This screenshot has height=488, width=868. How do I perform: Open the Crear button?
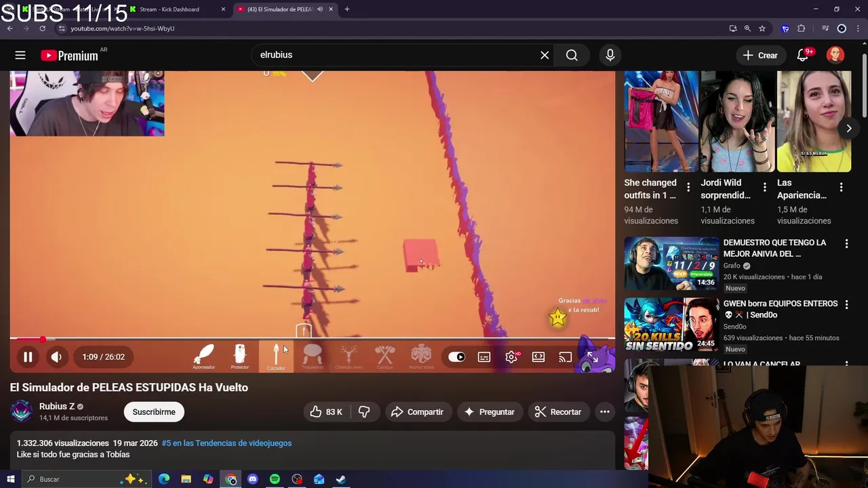coord(760,56)
